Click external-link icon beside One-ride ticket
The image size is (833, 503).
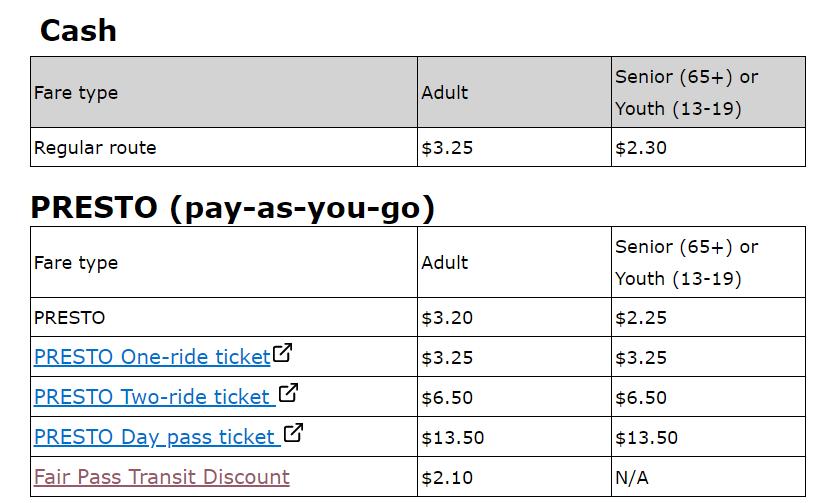283,354
